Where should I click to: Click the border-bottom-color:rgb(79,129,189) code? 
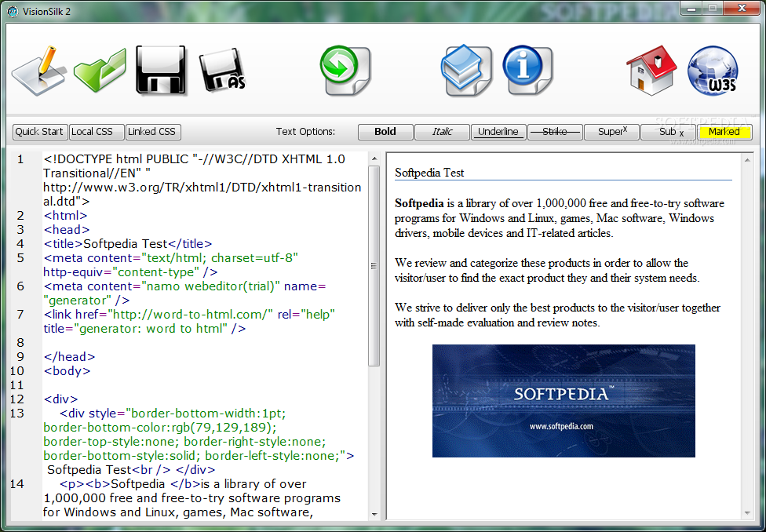click(160, 428)
